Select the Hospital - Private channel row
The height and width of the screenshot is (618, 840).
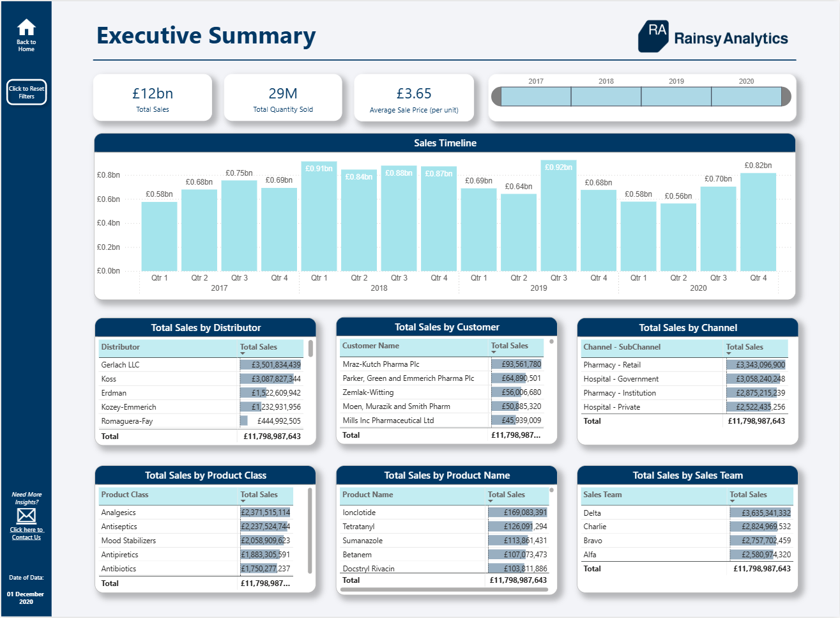(x=684, y=407)
